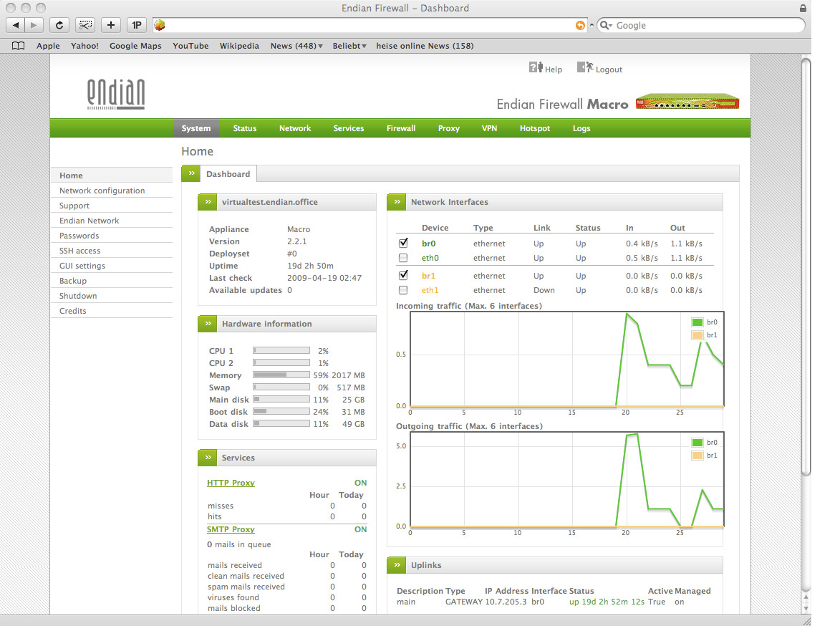The image size is (840, 626).
Task: Click arrow icon of Network Interfaces panel
Action: pos(397,202)
